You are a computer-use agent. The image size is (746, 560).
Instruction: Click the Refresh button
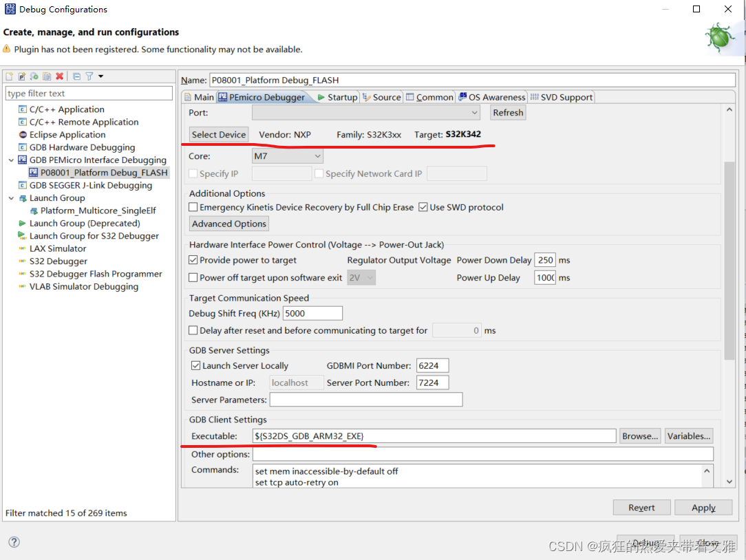tap(508, 113)
